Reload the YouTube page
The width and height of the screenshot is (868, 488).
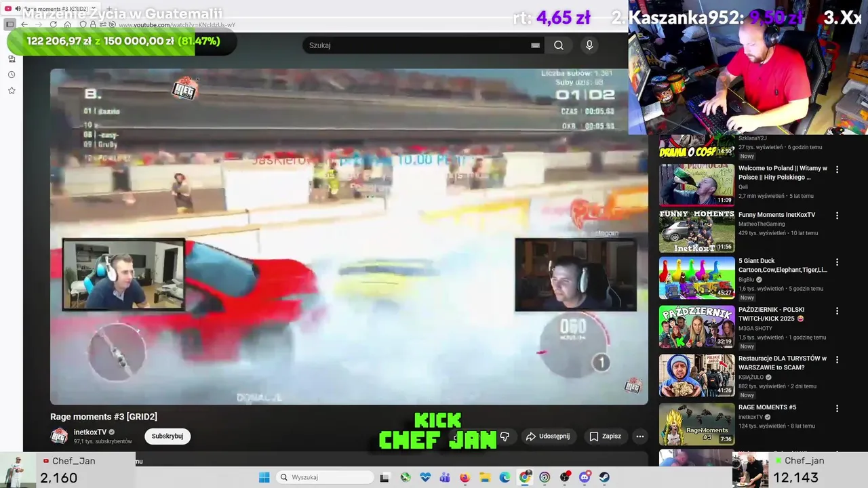point(54,24)
